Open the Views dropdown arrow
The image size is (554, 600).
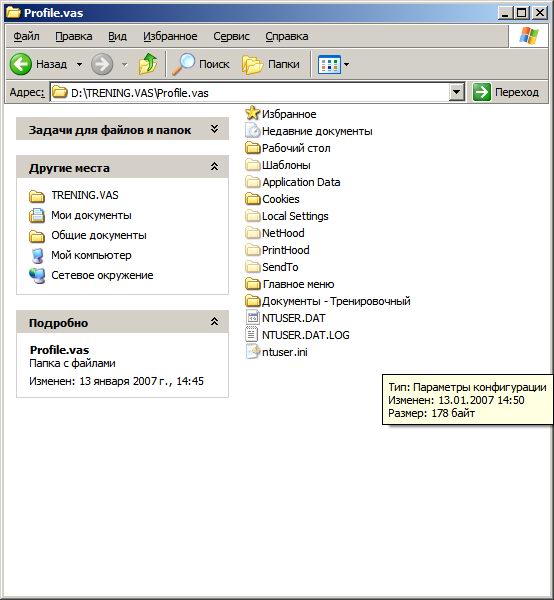(x=346, y=64)
